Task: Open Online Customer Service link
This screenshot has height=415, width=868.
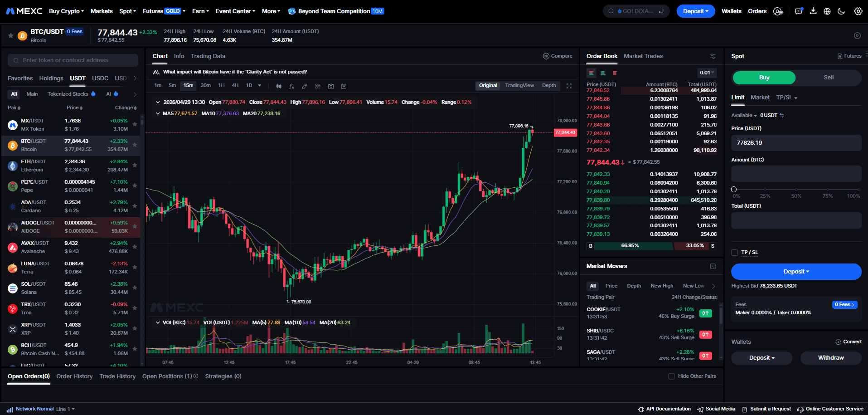Action: (830, 409)
